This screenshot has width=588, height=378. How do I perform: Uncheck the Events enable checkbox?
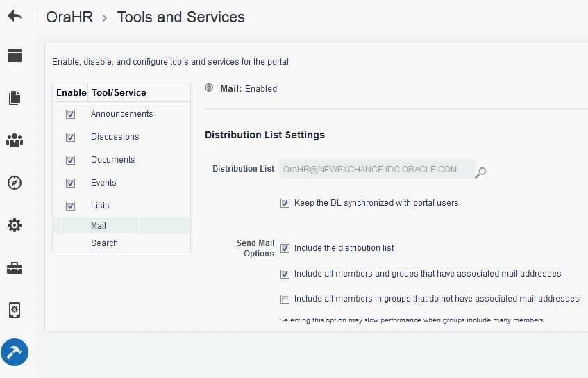coord(70,183)
